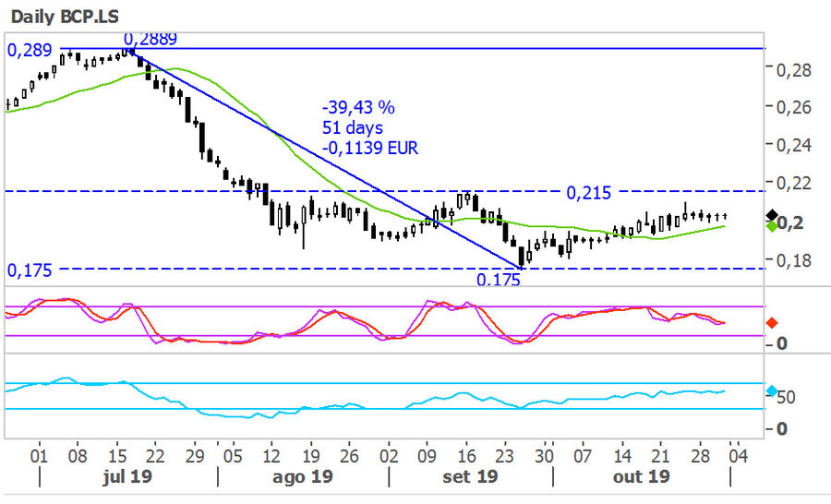Click the 0,175 support label at left

(x=30, y=270)
